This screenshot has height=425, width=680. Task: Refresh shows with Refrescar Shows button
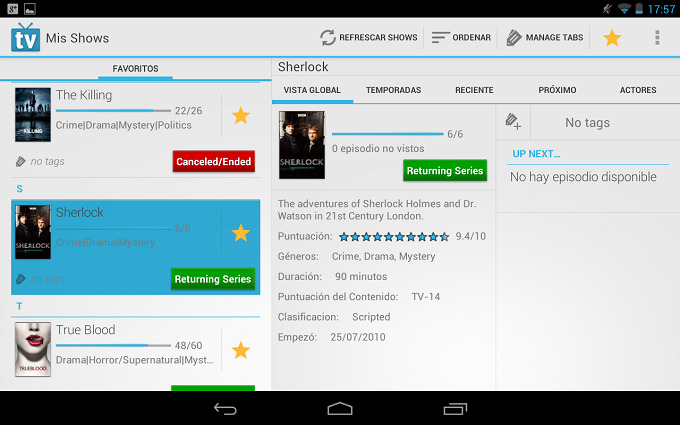coord(369,38)
